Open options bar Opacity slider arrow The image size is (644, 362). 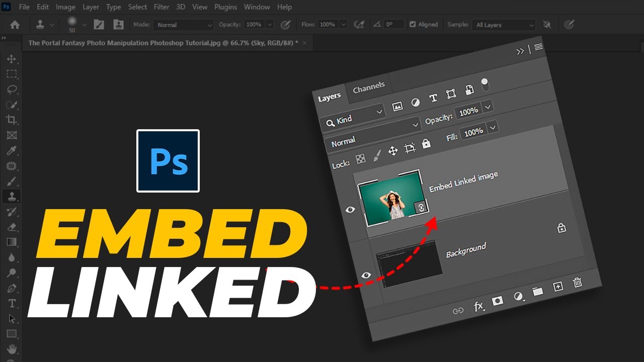269,24
